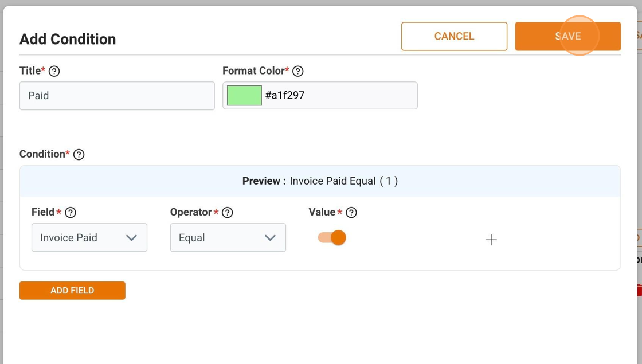Expand the Equal operator dropdown
This screenshot has width=642, height=364.
[x=228, y=237]
